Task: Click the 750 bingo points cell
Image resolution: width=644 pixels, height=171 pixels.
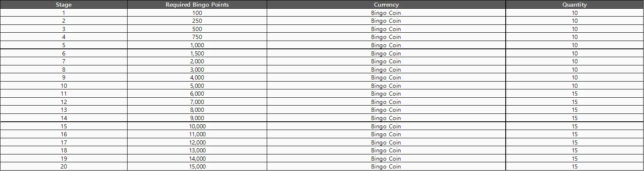Action: [197, 37]
